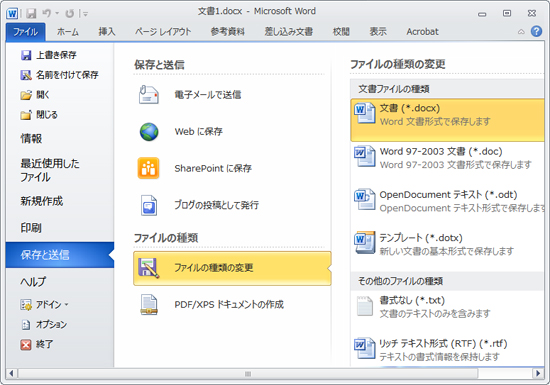Choose 電子メールで送信 option text
The width and height of the screenshot is (550, 385).
pos(208,95)
